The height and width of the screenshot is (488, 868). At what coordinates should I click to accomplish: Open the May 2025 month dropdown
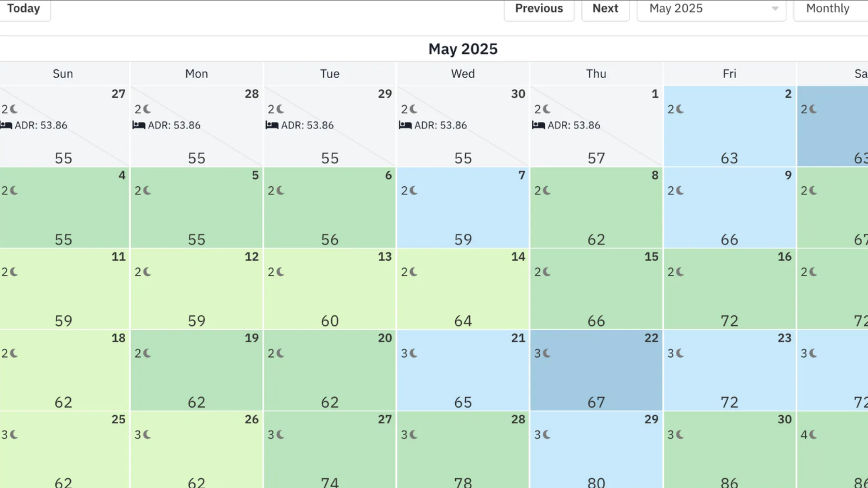(x=712, y=9)
